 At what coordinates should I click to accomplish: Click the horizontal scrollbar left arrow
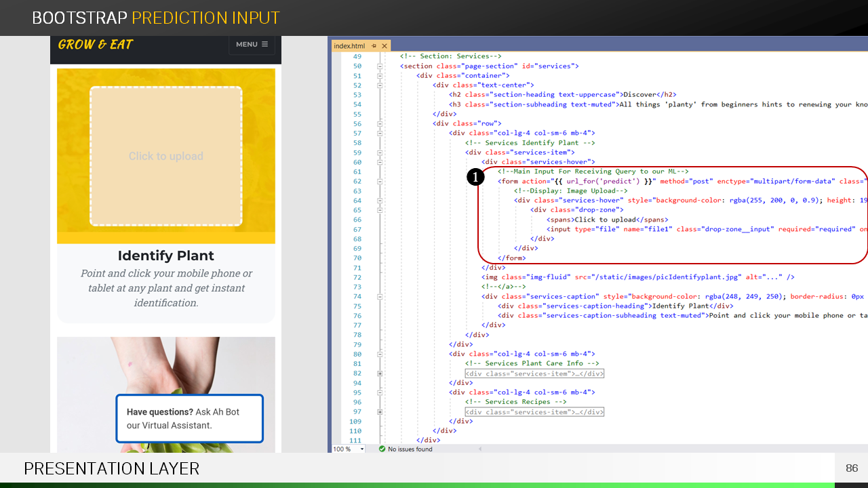pyautogui.click(x=481, y=449)
